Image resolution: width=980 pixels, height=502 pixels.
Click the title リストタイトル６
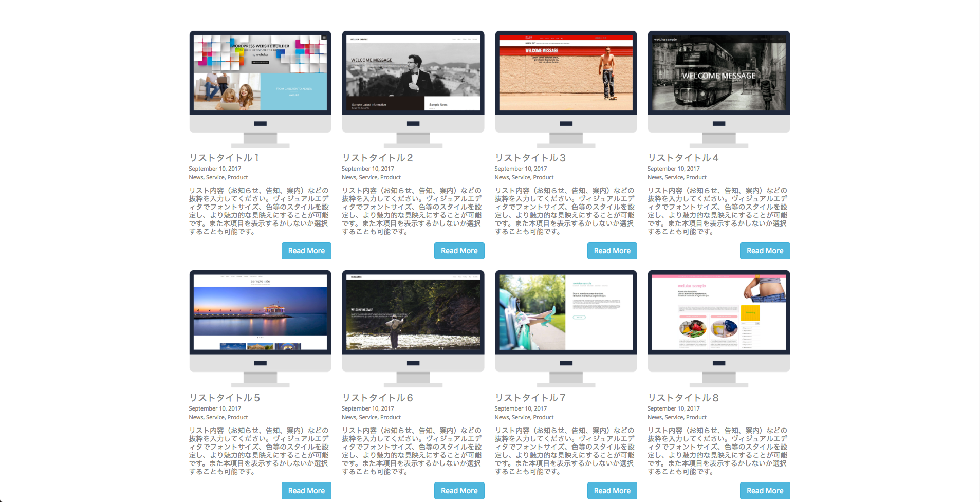(x=377, y=398)
